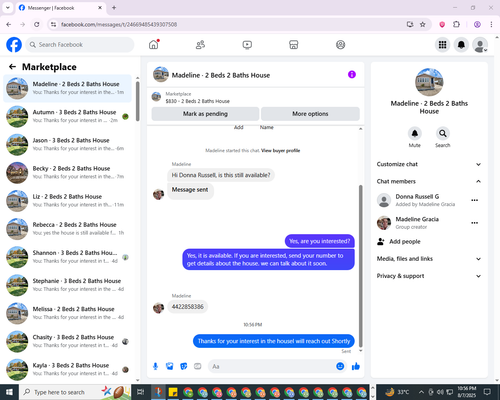Open Stephanie - 3 Beds 2 Baths conversation

point(68,285)
